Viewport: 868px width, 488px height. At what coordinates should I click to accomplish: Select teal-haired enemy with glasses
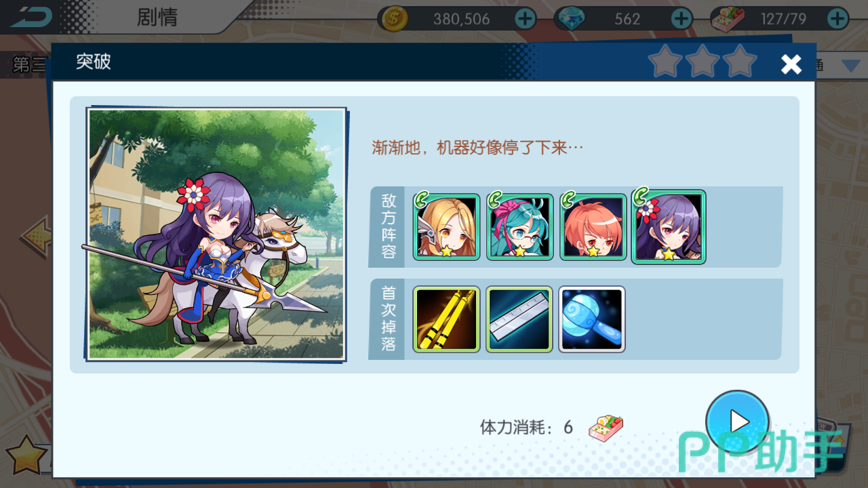[x=519, y=227]
